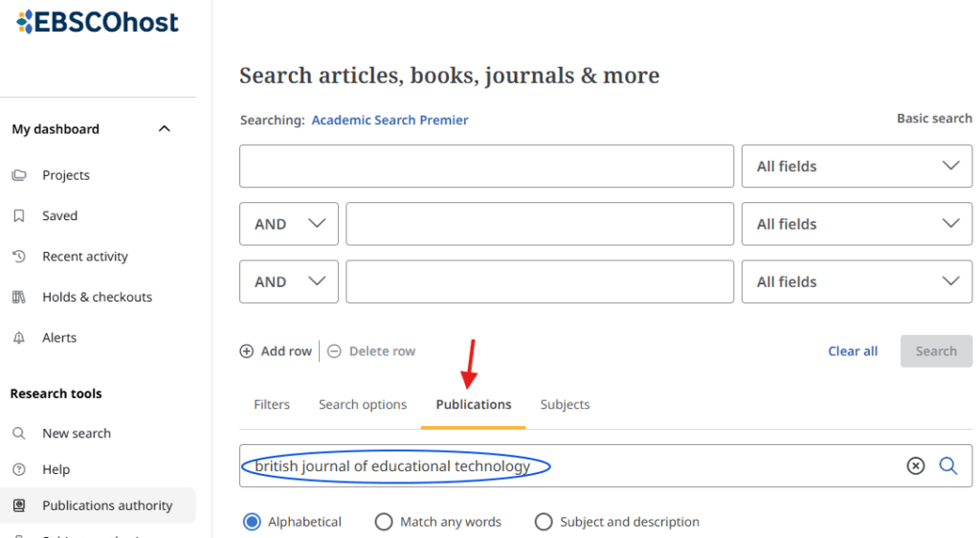Image resolution: width=980 pixels, height=538 pixels.
Task: Select the Alphabetical radio button
Action: point(252,522)
